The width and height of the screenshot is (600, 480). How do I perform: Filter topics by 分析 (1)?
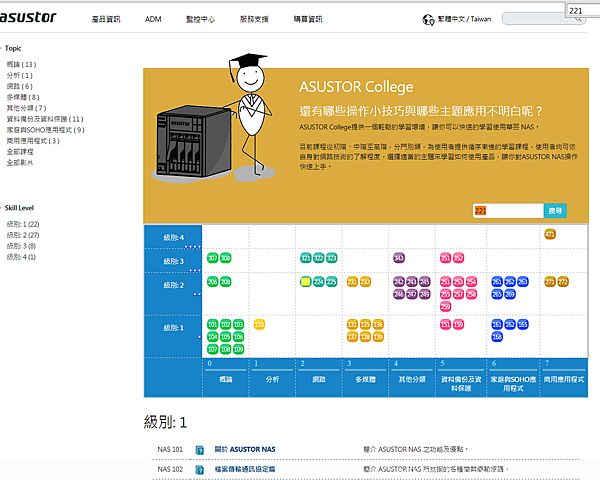click(x=20, y=75)
